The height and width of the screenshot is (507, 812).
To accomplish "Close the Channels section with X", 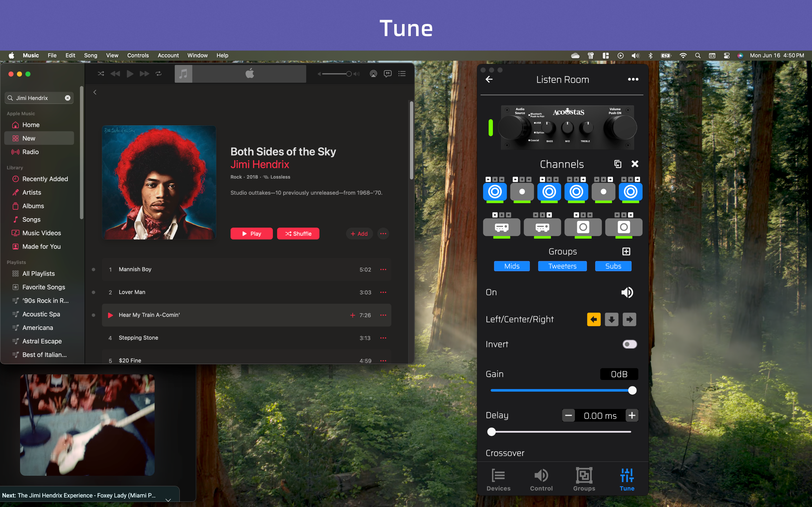I will click(635, 164).
